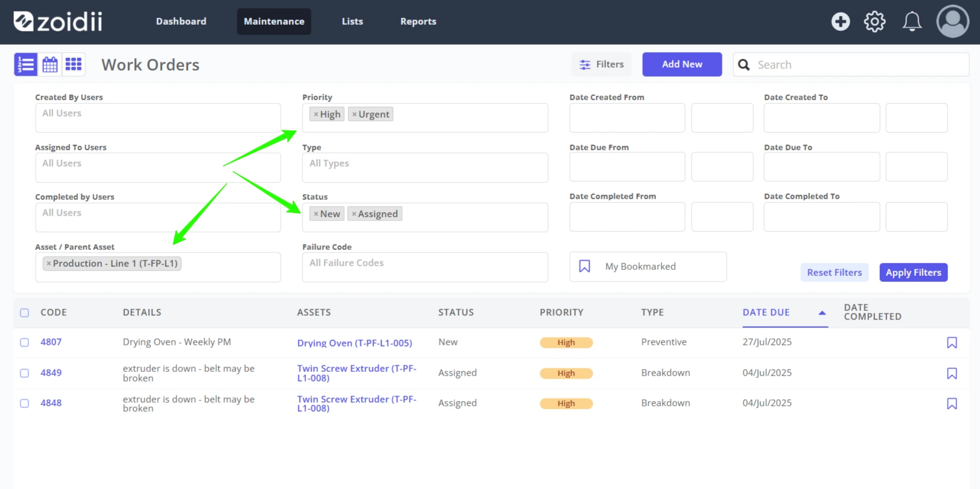
Task: Open work order 4849 link
Action: point(51,373)
